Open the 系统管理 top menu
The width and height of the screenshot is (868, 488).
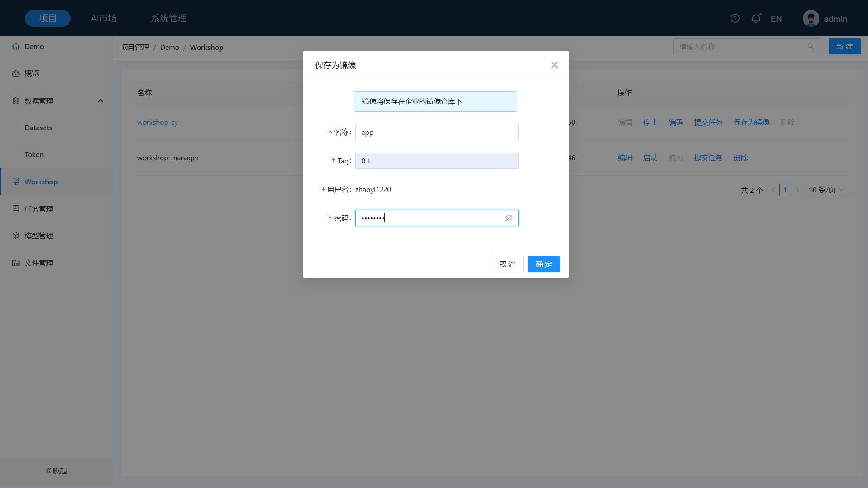169,19
